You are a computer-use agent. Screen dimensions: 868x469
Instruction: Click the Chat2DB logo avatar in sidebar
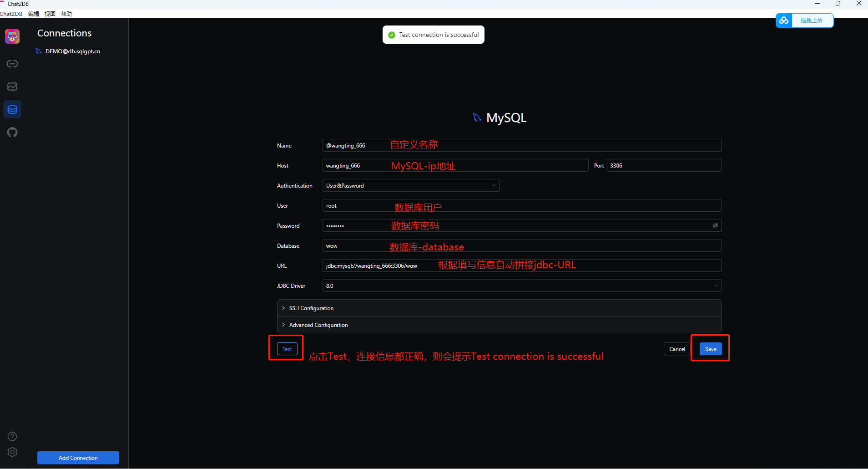point(12,36)
